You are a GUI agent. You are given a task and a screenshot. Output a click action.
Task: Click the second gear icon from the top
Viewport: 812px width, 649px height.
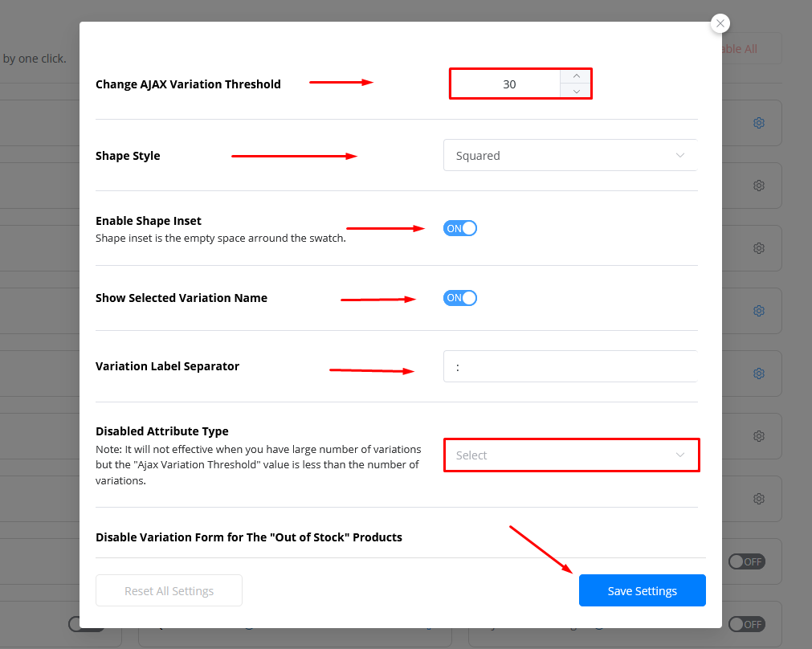click(x=758, y=186)
